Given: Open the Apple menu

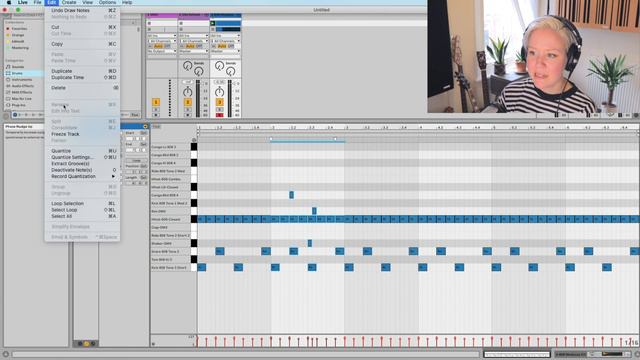Looking at the screenshot, I should [9, 2].
